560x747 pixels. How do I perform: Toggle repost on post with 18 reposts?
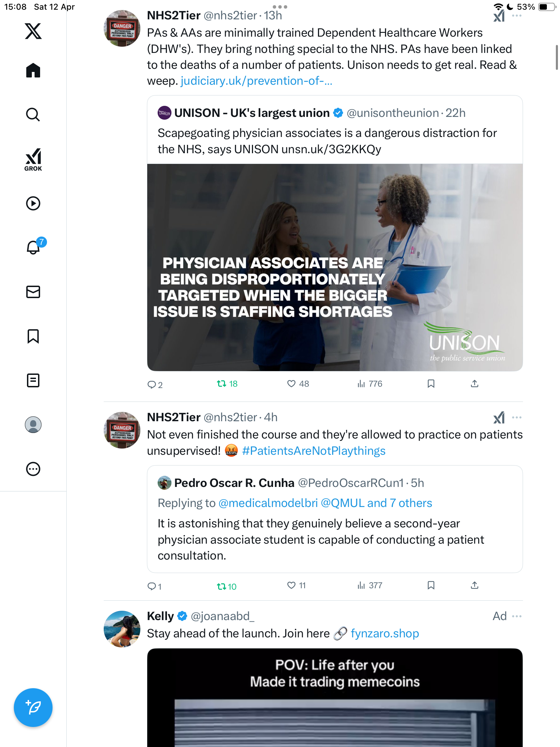pos(227,384)
